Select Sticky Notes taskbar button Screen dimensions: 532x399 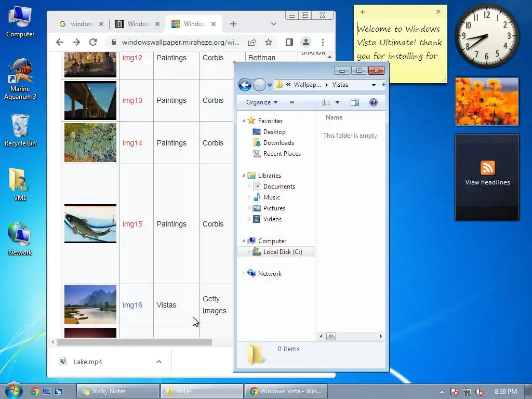(x=118, y=391)
